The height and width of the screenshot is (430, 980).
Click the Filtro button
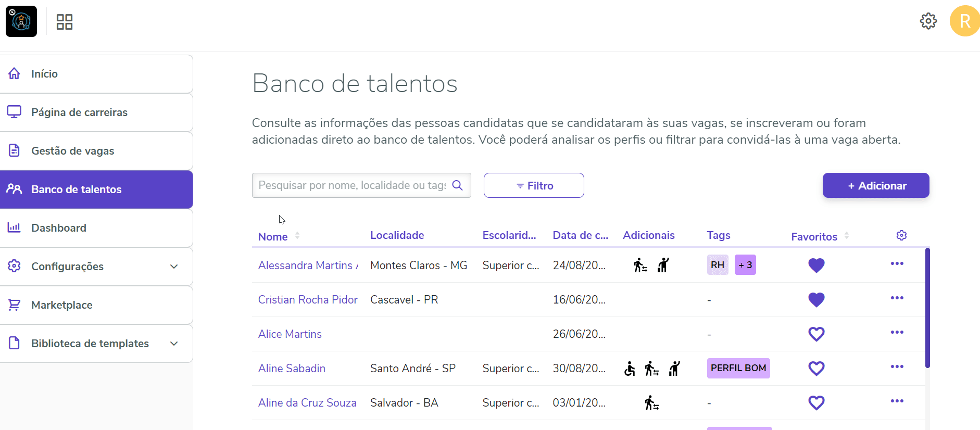point(534,185)
